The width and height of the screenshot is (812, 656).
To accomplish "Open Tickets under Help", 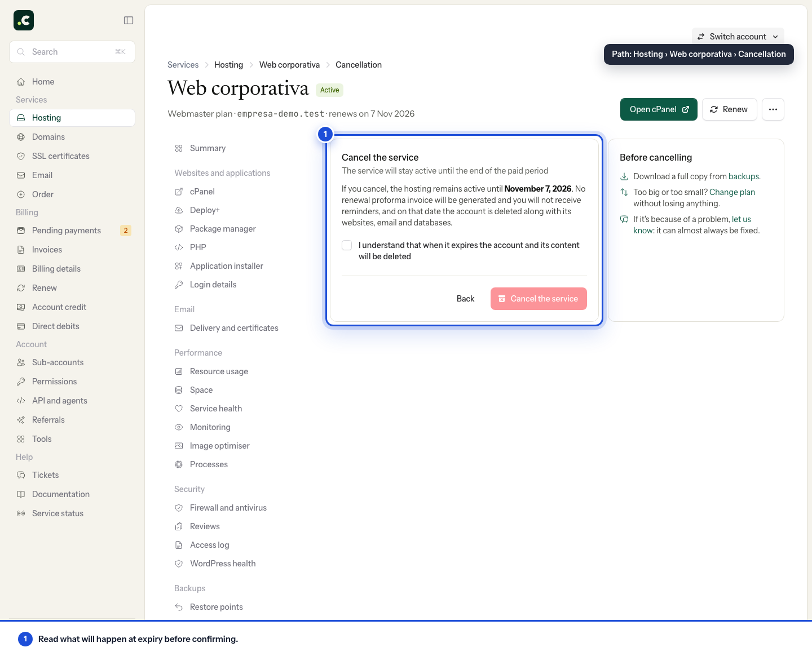I will coord(72,475).
